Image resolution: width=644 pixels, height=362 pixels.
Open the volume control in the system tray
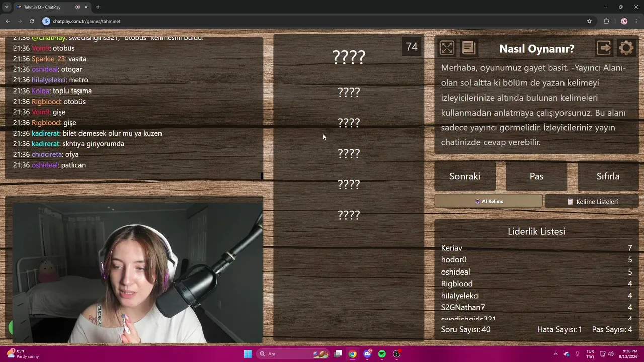point(611,354)
